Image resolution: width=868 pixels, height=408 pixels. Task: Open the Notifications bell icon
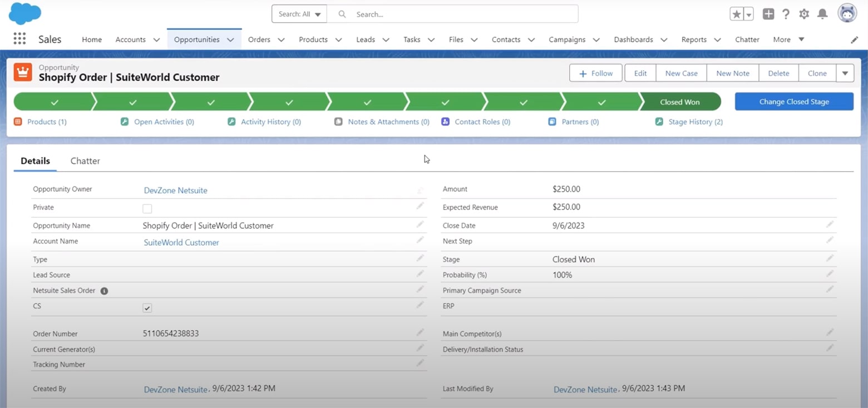822,14
